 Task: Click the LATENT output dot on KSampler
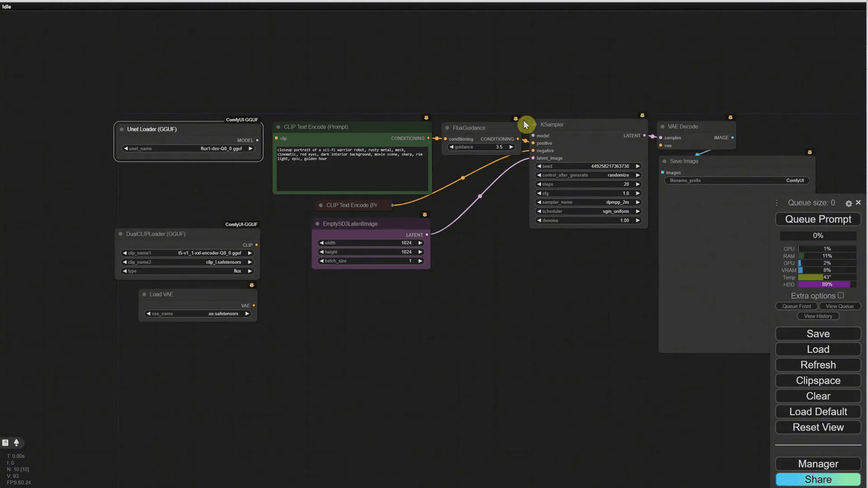pos(644,136)
